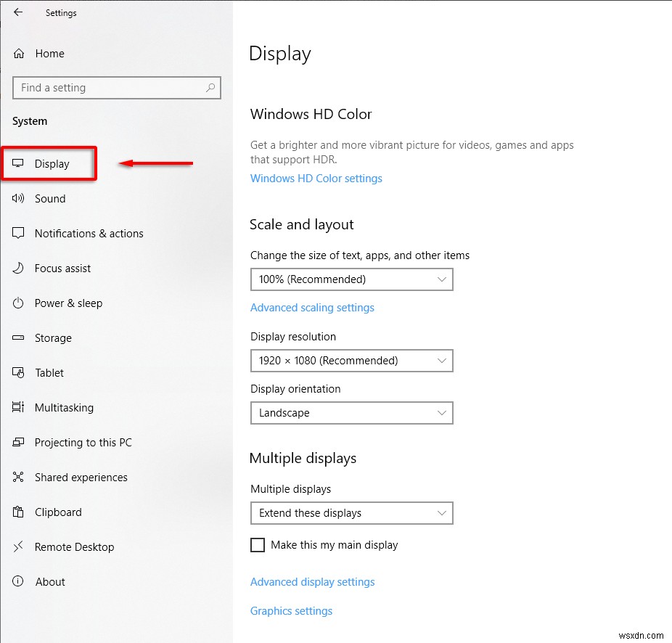Click the Multitasking icon
Viewport: 672px width, 643px height.
18,407
